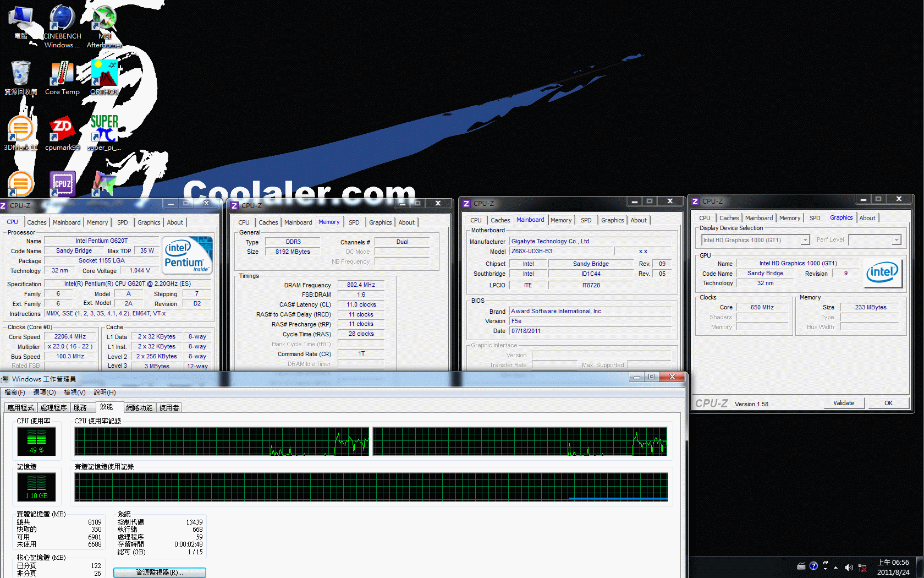924x578 pixels.
Task: Click the CPU usage 49 % gauge
Action: coord(36,441)
